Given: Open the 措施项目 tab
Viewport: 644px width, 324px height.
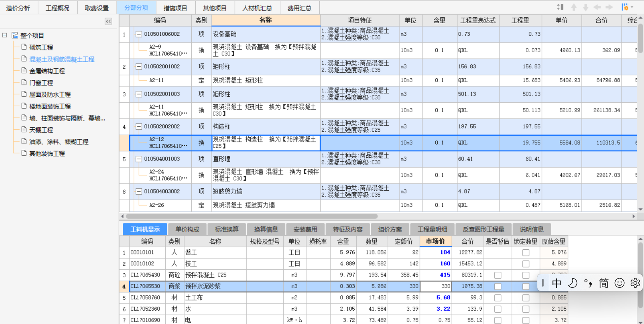Looking at the screenshot, I should click(x=176, y=8).
